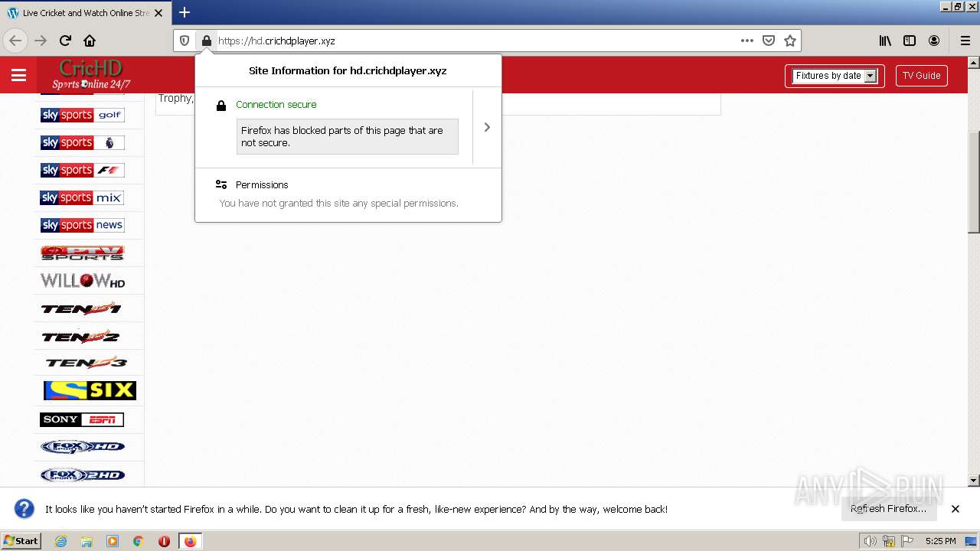Open Firefox account icon
Screen dimensions: 980x551
click(934, 41)
